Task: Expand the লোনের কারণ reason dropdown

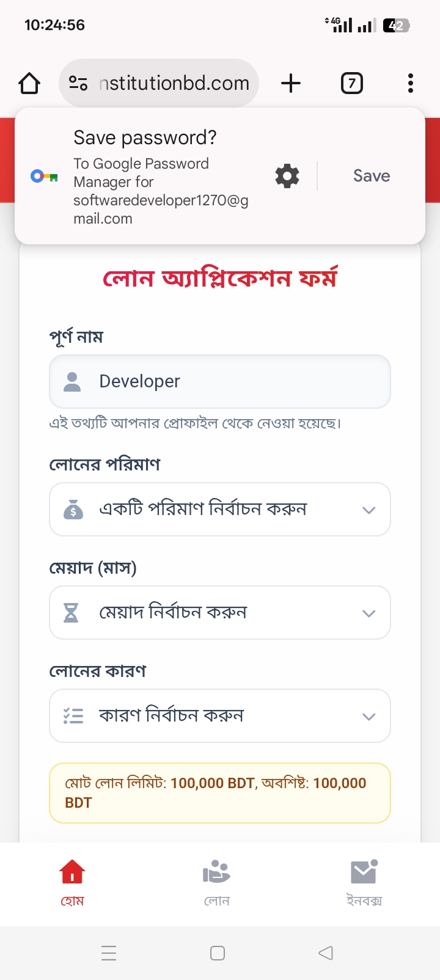Action: pyautogui.click(x=220, y=716)
